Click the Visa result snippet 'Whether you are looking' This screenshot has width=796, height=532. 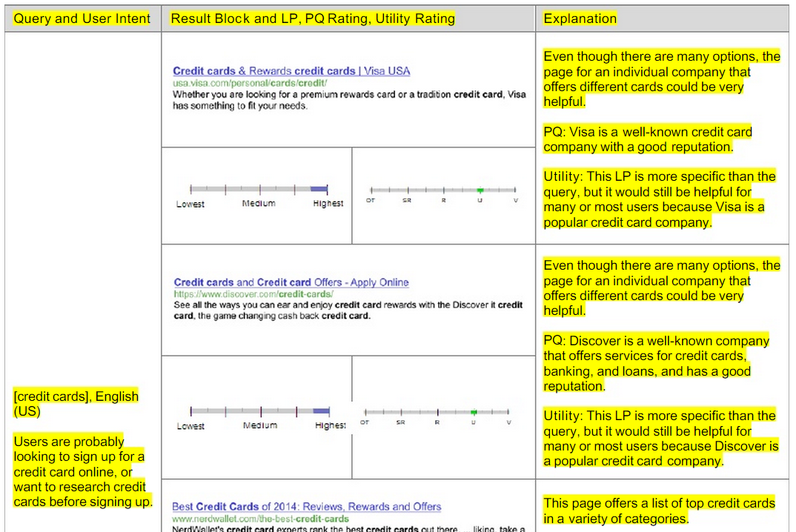[x=349, y=100]
